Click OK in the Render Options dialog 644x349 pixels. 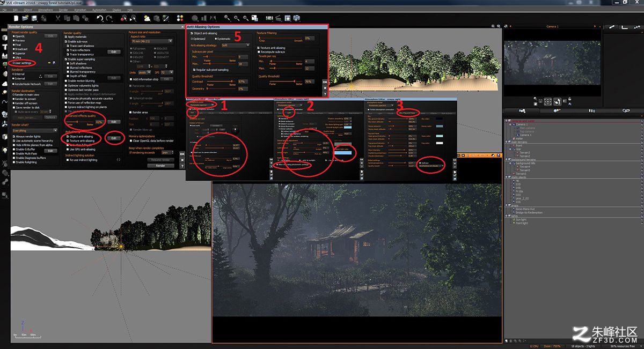coord(182,154)
